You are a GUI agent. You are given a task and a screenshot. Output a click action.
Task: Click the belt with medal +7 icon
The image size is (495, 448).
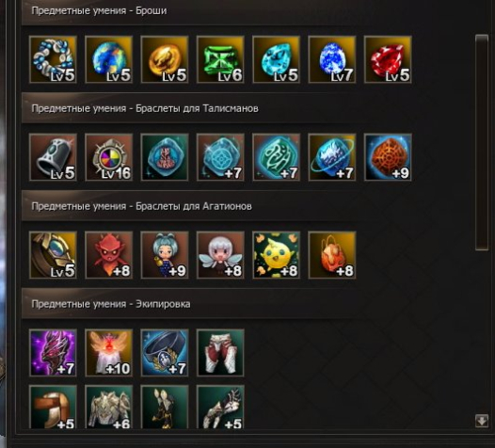point(165,353)
